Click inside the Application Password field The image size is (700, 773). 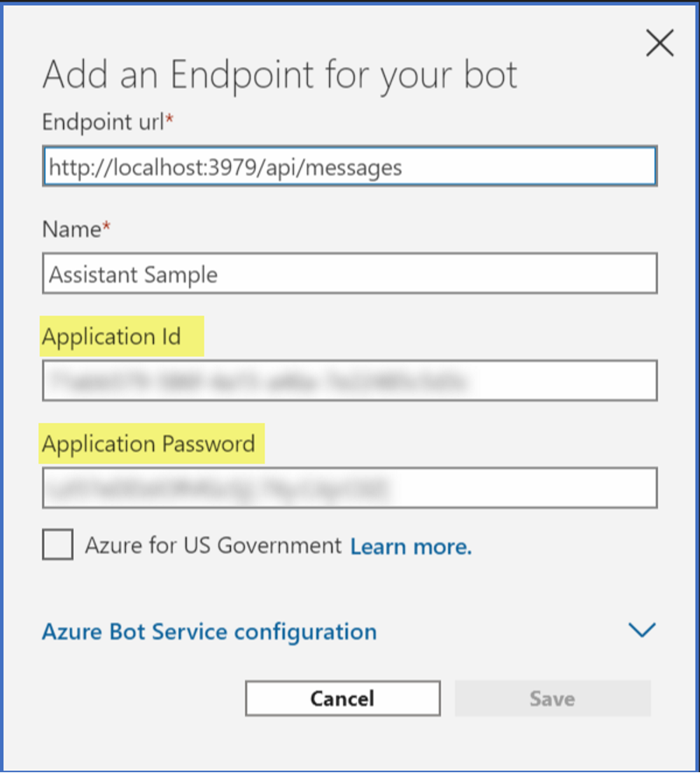349,488
